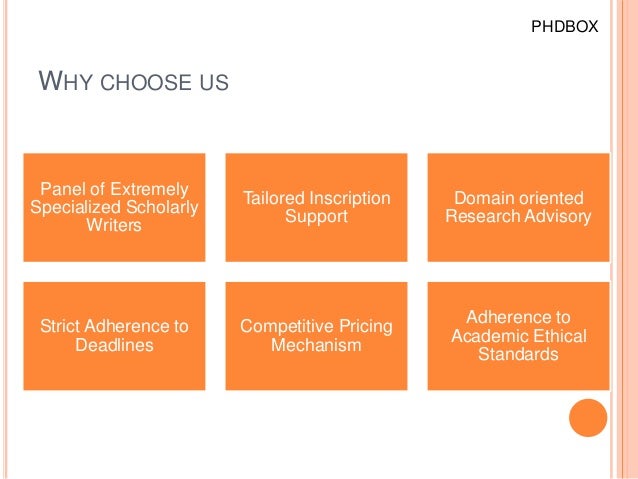The height and width of the screenshot is (479, 638).
Task: Click the word Deadlines in the orange box
Action: coord(114,345)
